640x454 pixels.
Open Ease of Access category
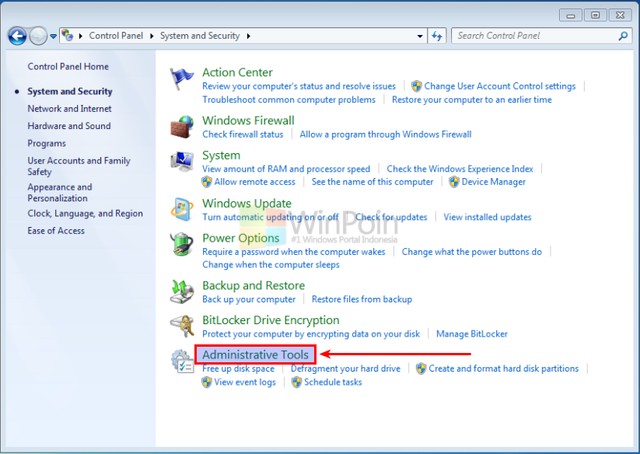tap(56, 231)
